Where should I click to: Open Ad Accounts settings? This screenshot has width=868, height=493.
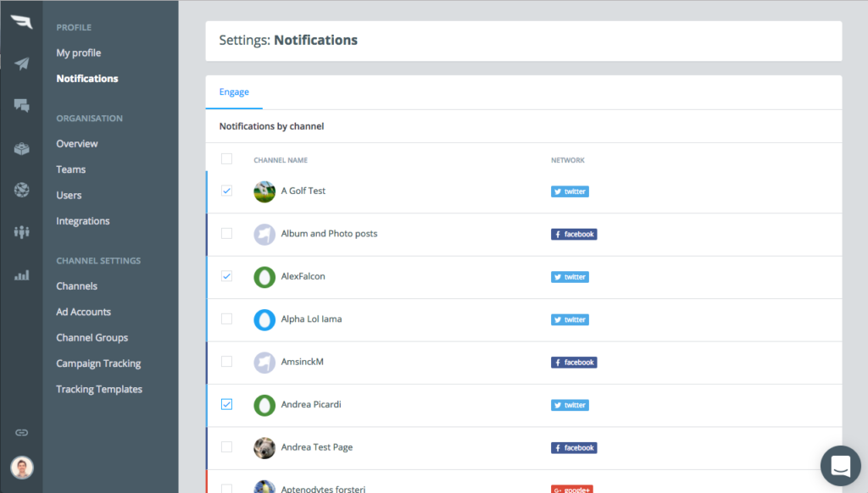[84, 312]
